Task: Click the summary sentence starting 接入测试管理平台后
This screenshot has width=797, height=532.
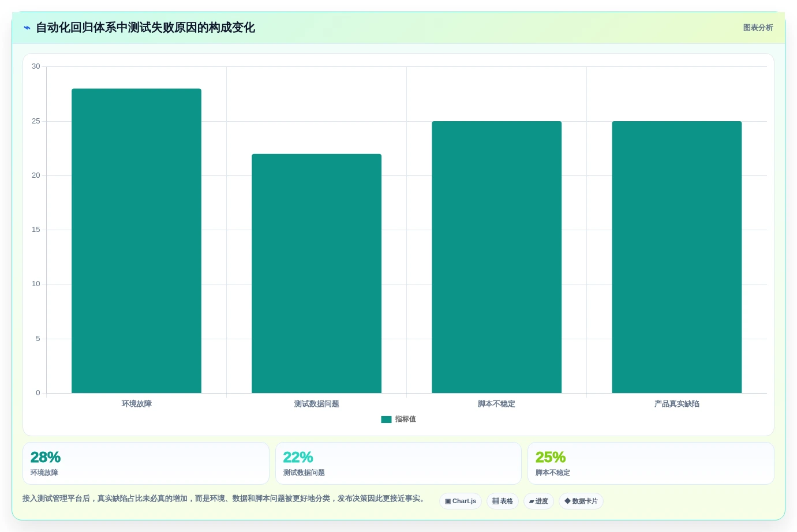Action: 224,499
